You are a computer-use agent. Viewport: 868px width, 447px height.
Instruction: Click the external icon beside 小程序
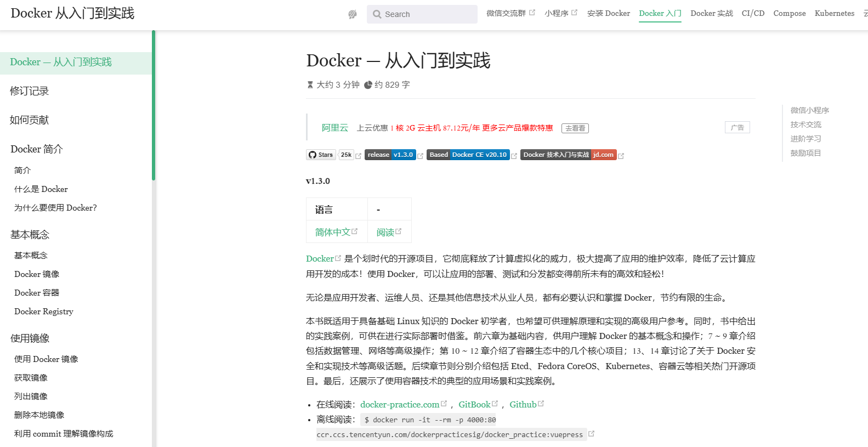pyautogui.click(x=574, y=12)
